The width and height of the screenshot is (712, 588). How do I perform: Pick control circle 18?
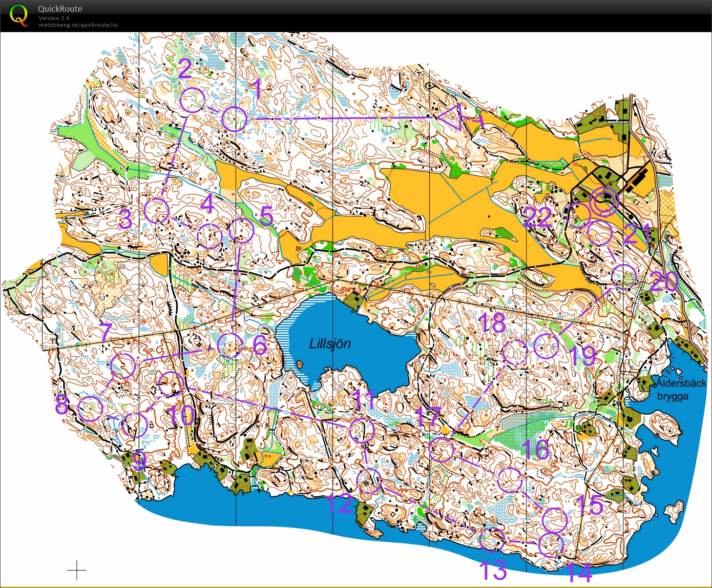pos(515,353)
